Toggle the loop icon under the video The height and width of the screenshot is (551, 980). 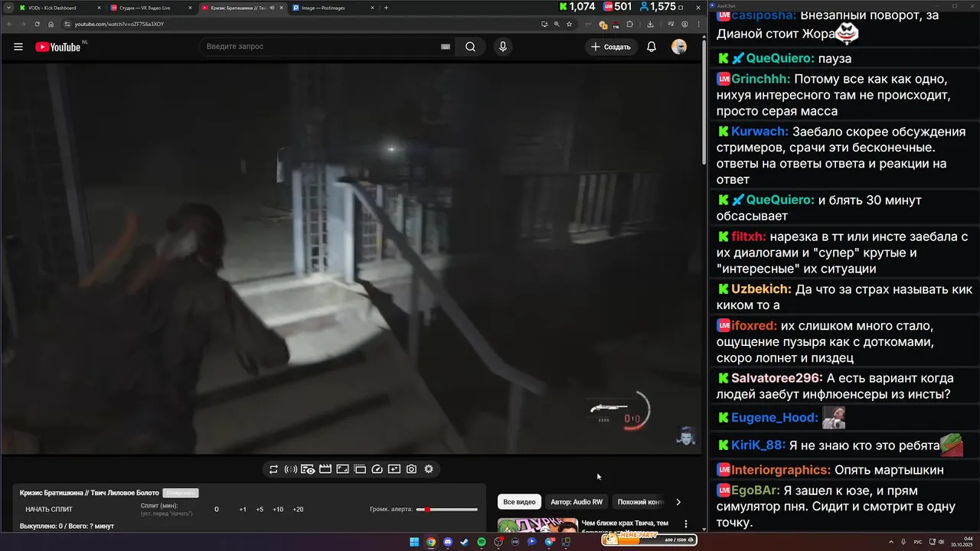tap(273, 469)
